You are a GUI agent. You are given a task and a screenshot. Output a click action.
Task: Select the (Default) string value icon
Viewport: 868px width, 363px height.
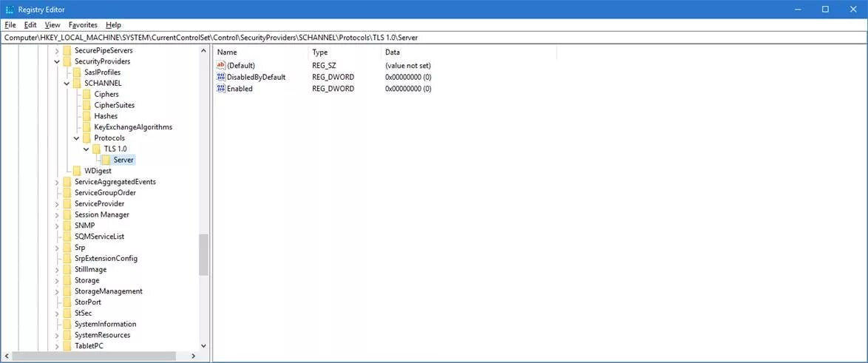tap(221, 65)
